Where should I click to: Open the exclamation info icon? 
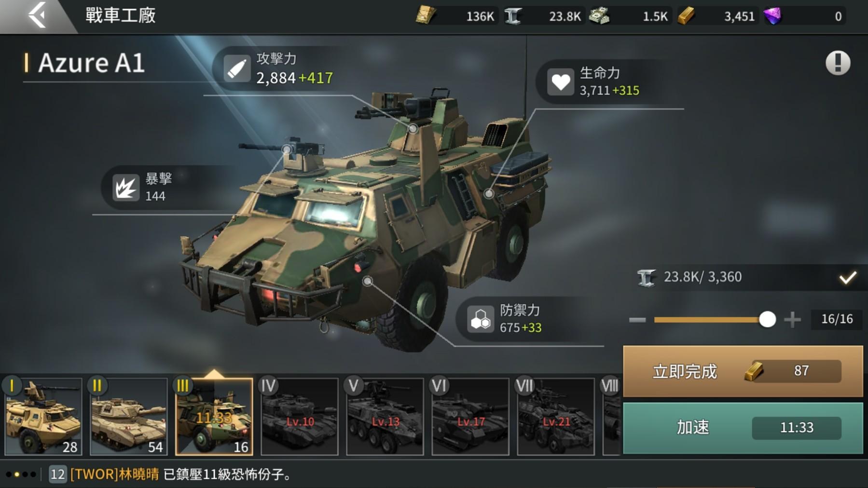[838, 63]
